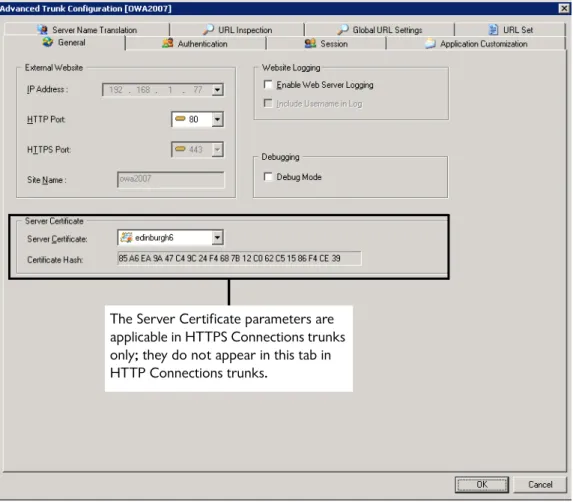Click the URL Set document icon
Image resolution: width=573 pixels, height=502 pixels.
493,29
